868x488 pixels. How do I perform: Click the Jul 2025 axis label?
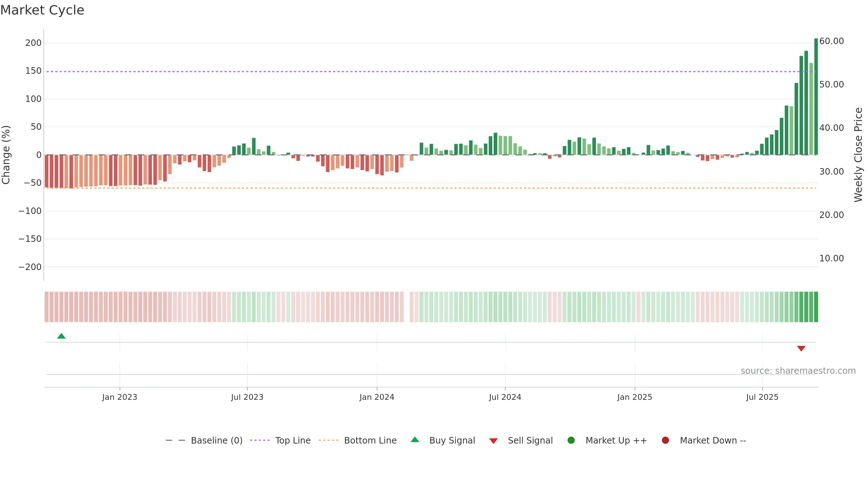click(762, 397)
